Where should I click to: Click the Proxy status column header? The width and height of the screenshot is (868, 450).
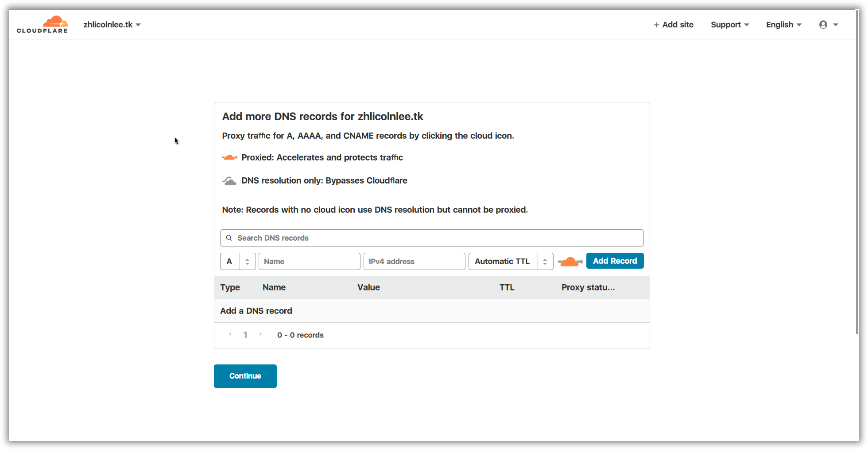point(588,287)
